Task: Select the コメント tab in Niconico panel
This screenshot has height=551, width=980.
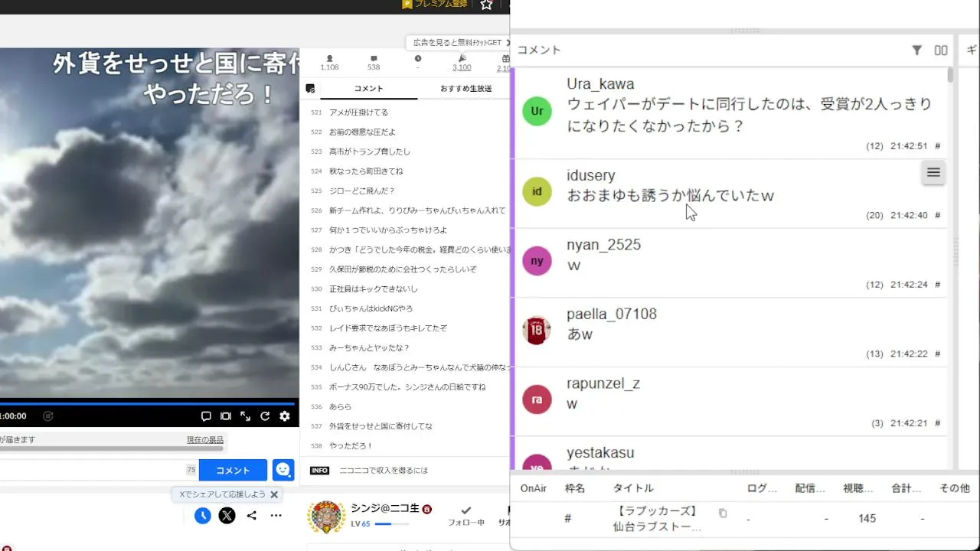Action: 368,89
